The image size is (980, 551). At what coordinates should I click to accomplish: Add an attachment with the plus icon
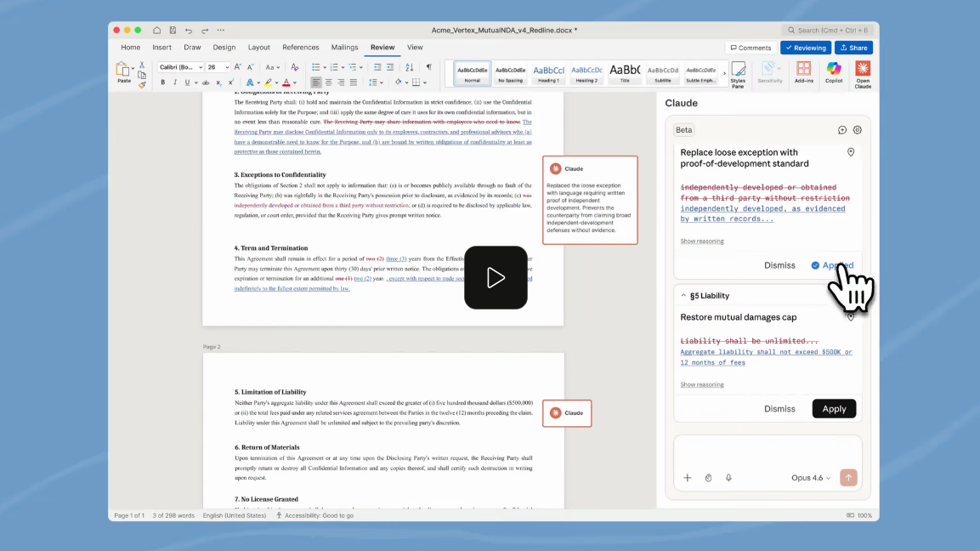click(688, 478)
